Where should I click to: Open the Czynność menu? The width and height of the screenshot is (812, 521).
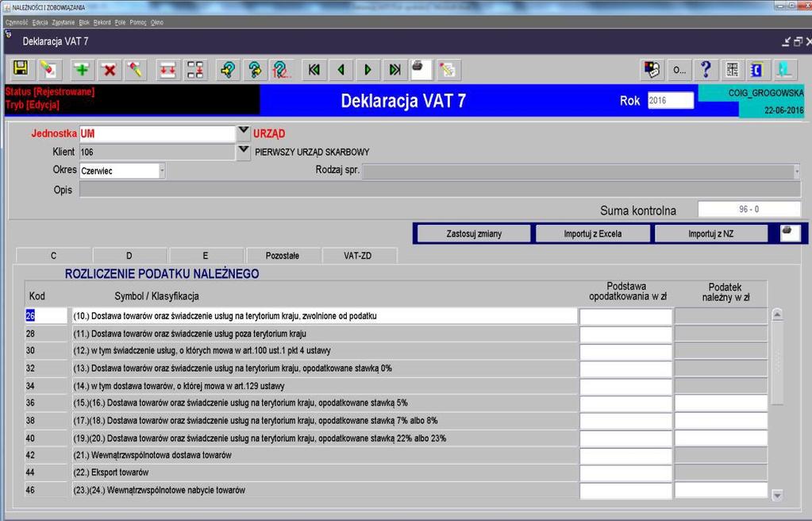[x=17, y=22]
